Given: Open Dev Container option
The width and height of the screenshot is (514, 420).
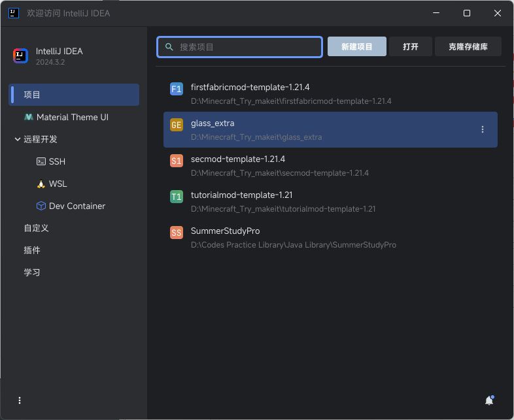Looking at the screenshot, I should [x=77, y=206].
